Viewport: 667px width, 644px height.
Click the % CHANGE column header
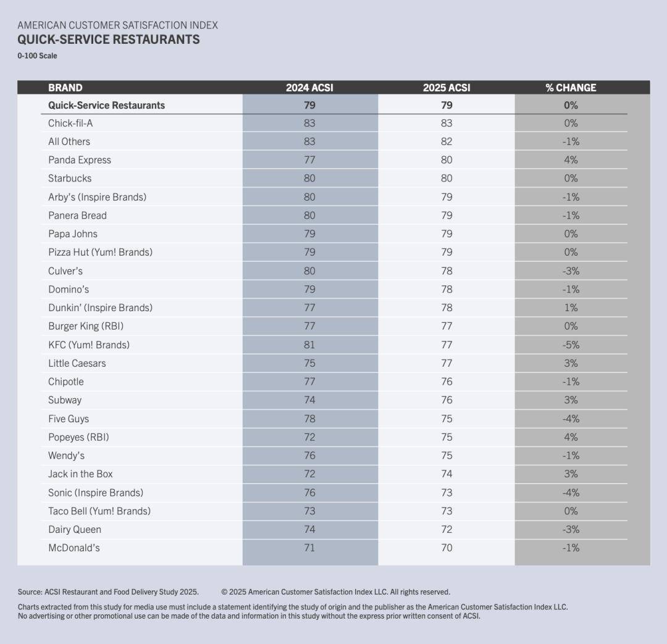pos(571,88)
